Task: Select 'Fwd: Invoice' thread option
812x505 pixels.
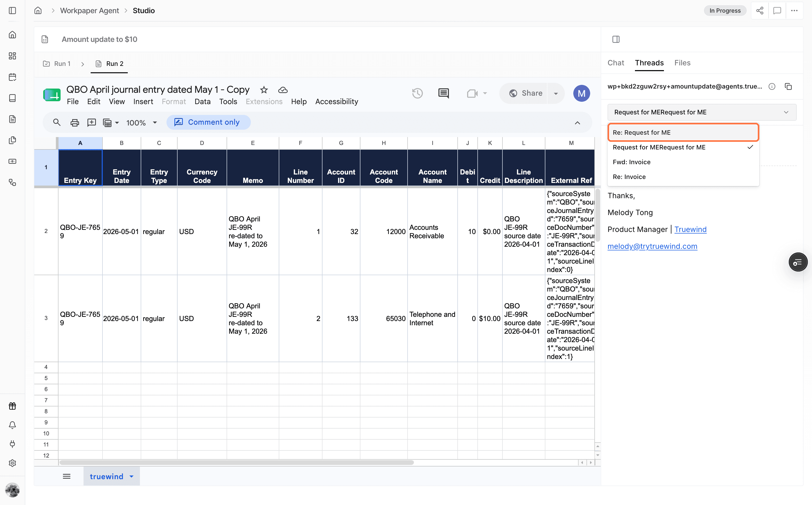Action: click(683, 162)
